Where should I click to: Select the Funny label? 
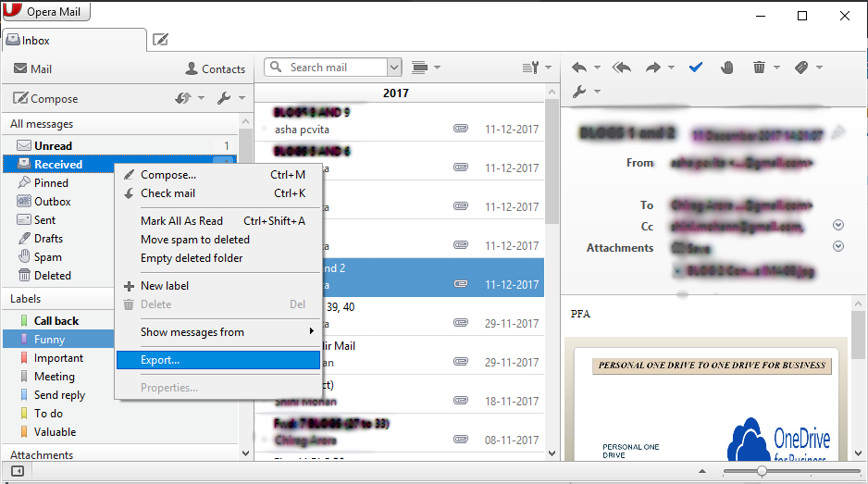coord(58,340)
